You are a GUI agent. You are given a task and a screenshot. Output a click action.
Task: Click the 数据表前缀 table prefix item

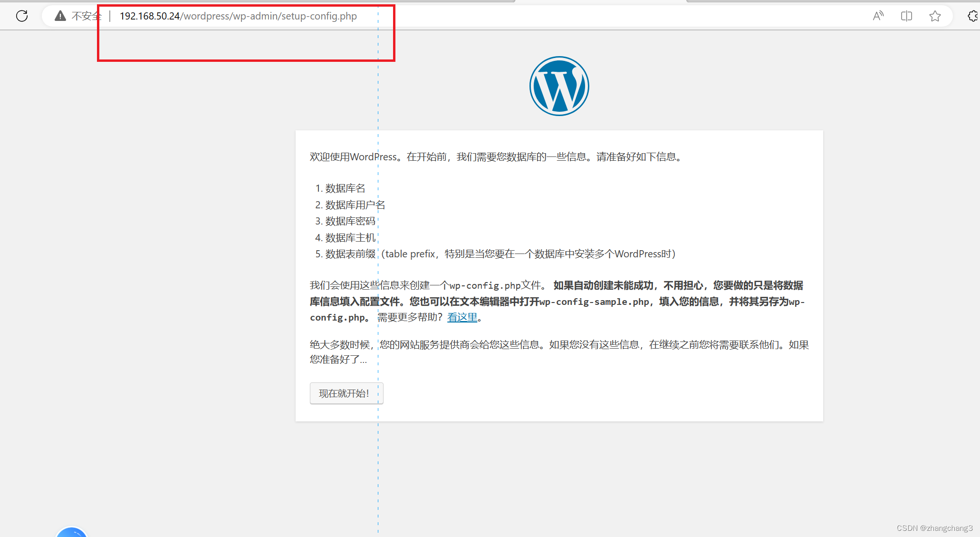coord(350,254)
